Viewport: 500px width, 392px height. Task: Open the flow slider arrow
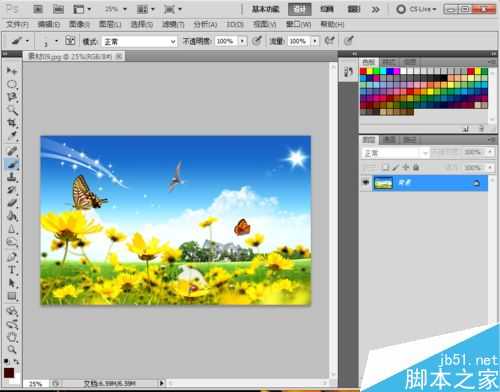tap(315, 41)
